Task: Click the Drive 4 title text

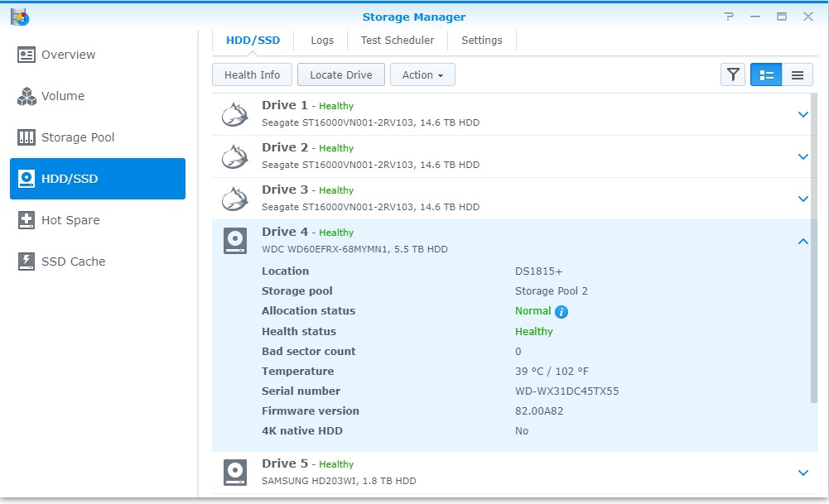Action: [284, 232]
